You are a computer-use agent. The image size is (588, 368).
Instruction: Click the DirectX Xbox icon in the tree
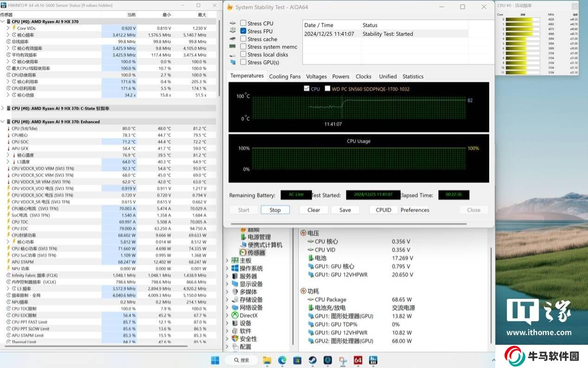(235, 316)
